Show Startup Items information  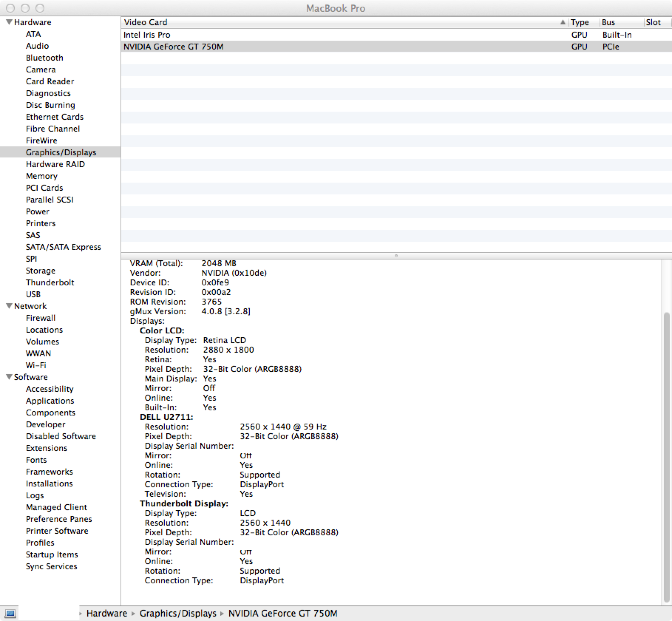[x=52, y=554]
